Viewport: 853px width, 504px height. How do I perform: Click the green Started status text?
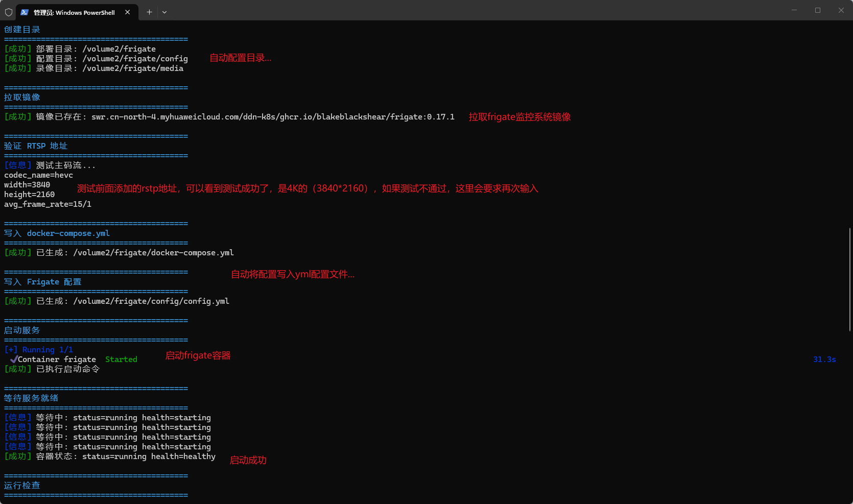[x=121, y=359]
